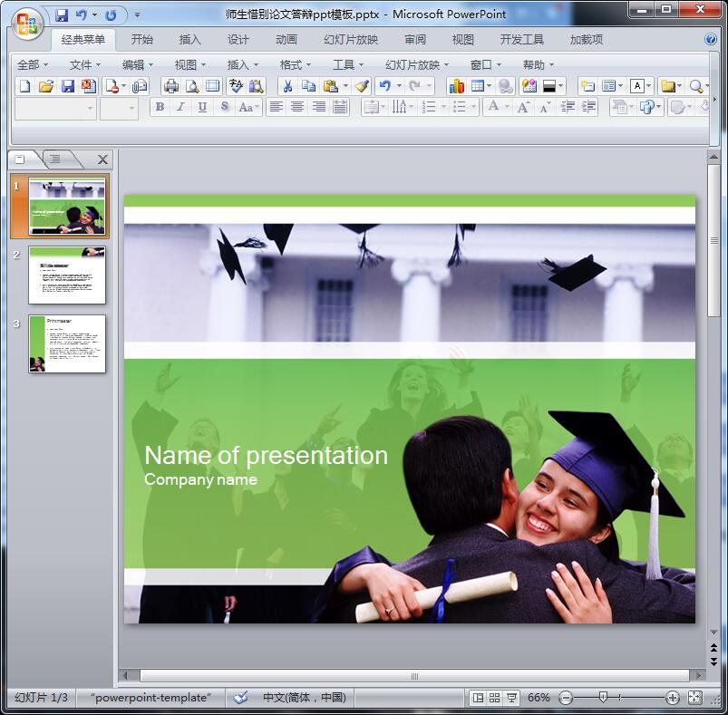Print the presentation with the printer icon

tap(170, 86)
